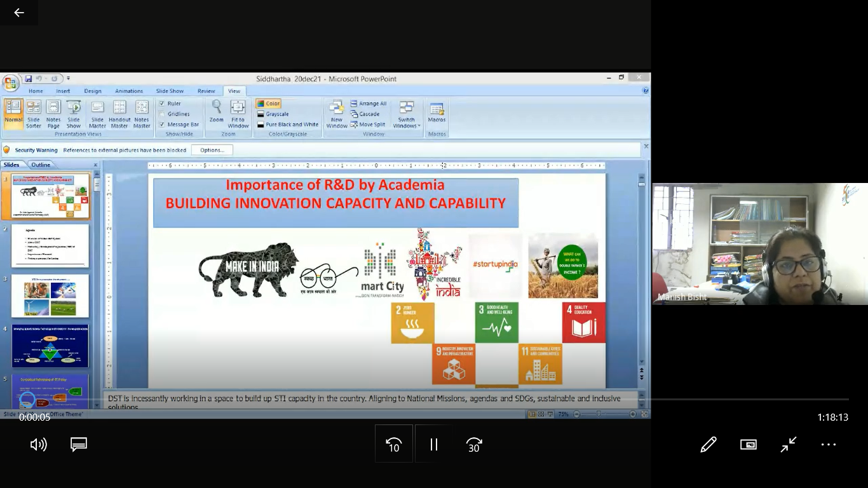
Task: Open the Design ribbon tab
Action: (93, 91)
